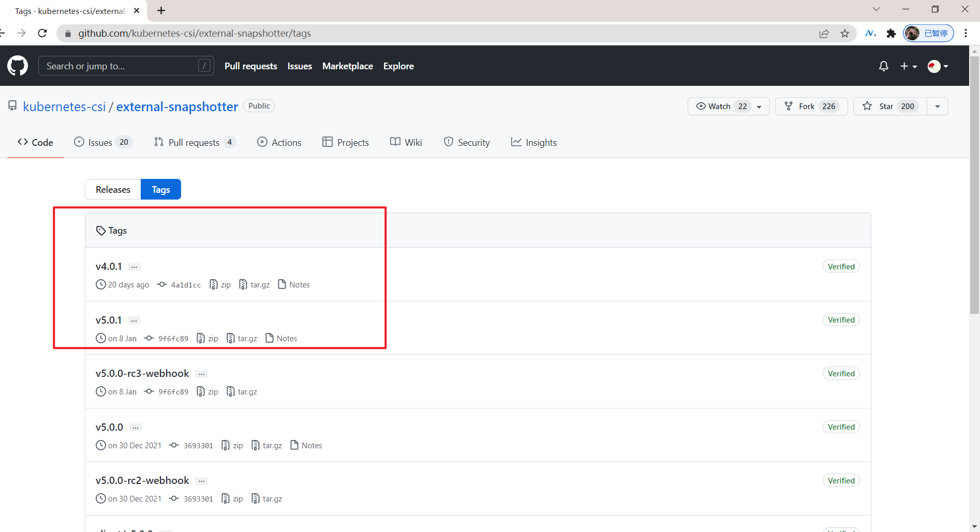Open Chrome three-dot menu
The width and height of the screenshot is (980, 532).
[966, 34]
